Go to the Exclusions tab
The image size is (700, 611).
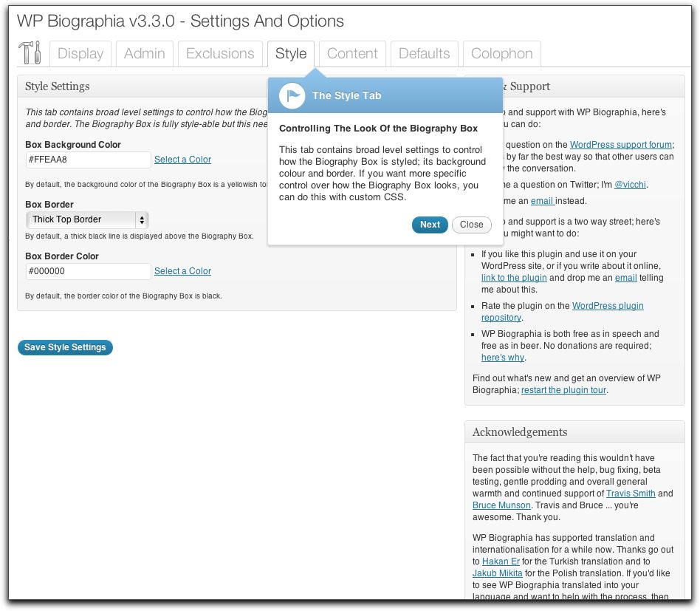click(220, 54)
